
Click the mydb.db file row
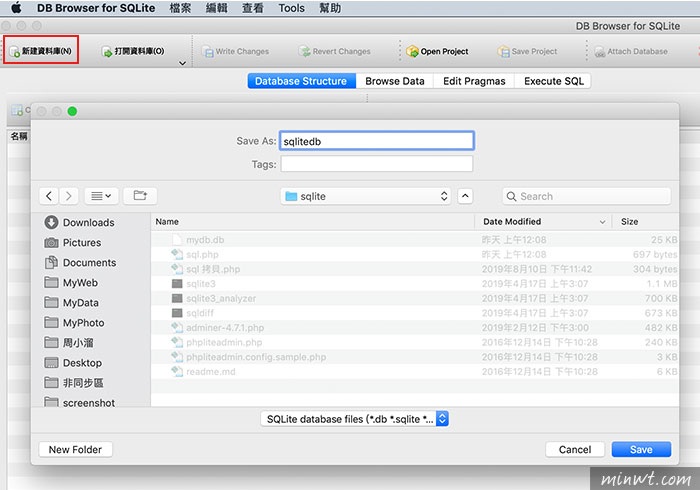tap(415, 240)
